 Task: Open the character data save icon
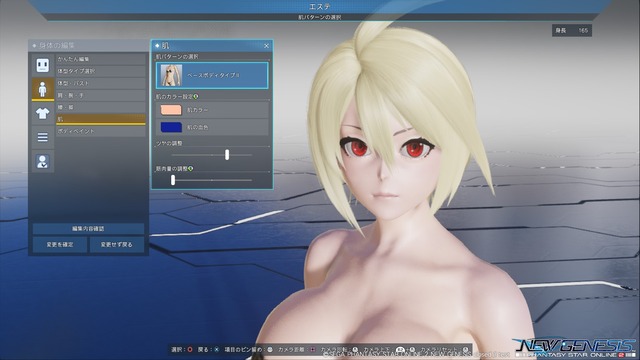click(42, 162)
